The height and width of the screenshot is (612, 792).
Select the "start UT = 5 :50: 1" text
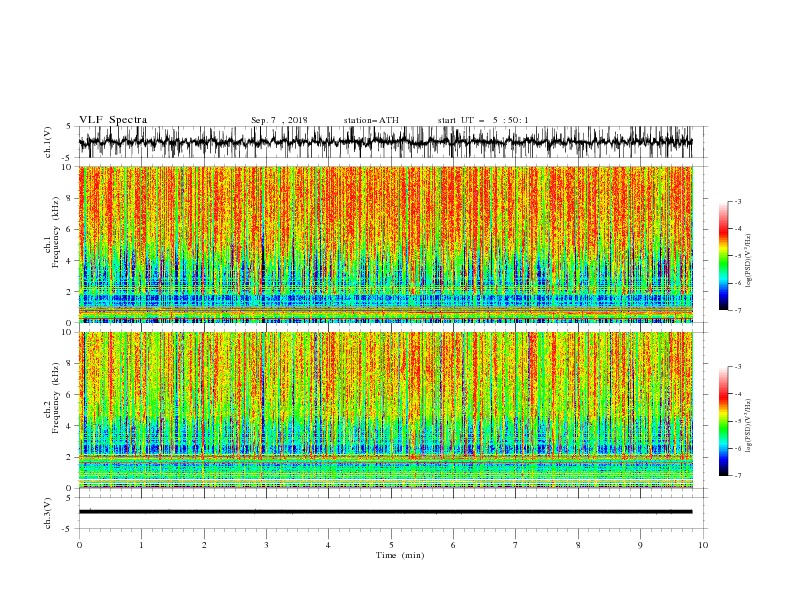483,120
